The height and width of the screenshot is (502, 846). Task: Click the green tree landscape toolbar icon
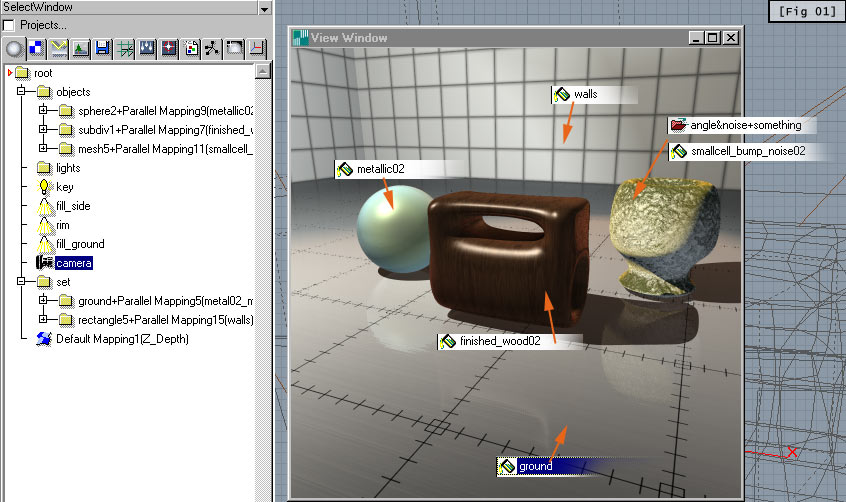(80, 47)
